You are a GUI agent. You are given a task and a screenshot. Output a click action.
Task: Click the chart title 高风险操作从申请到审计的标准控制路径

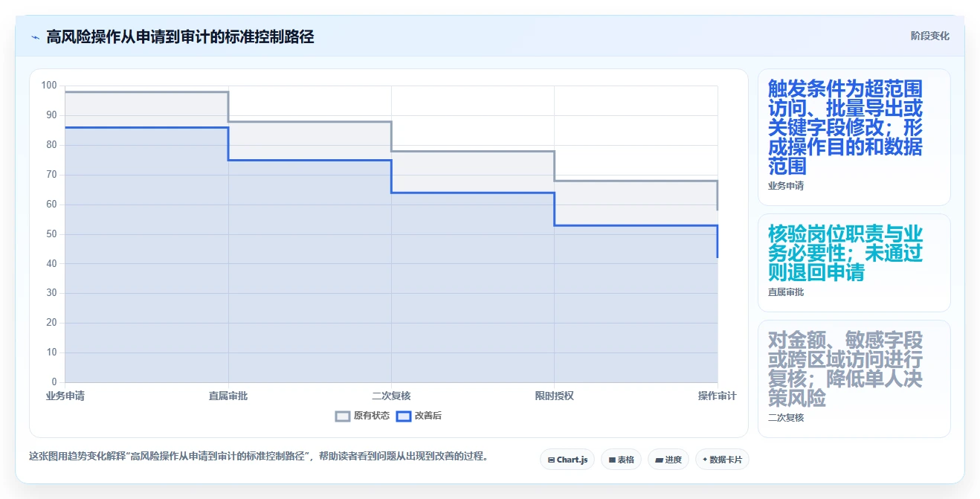coord(180,36)
